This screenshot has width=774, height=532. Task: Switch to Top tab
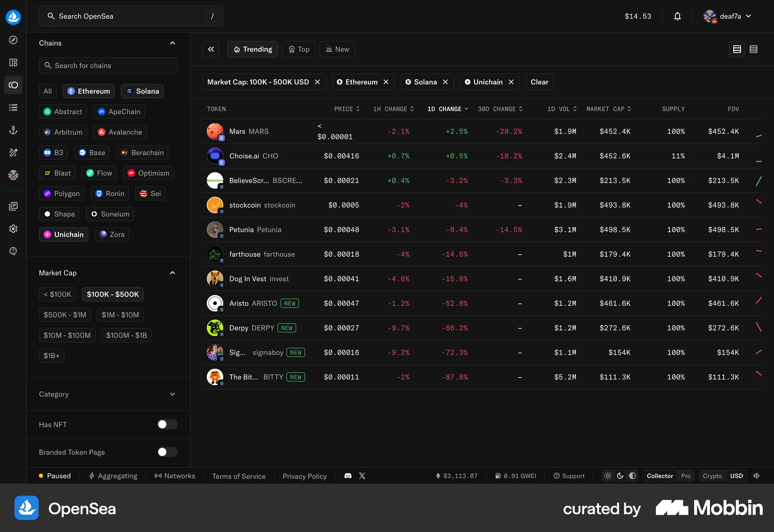tap(299, 49)
